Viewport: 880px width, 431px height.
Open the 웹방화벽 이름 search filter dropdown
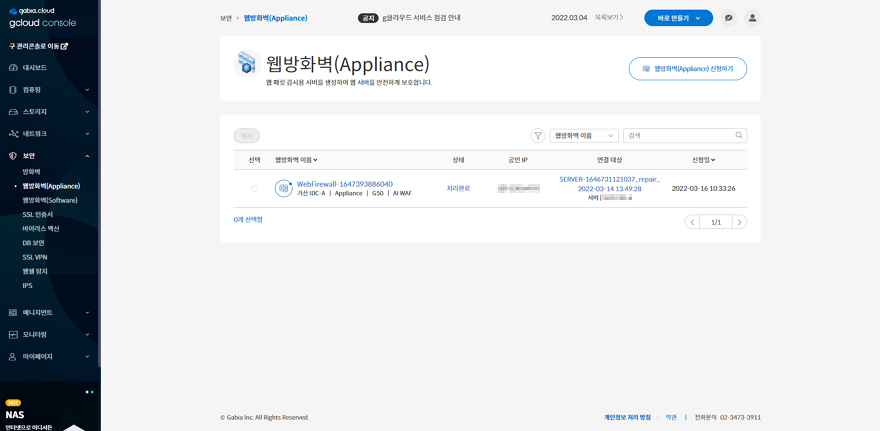[x=584, y=136]
